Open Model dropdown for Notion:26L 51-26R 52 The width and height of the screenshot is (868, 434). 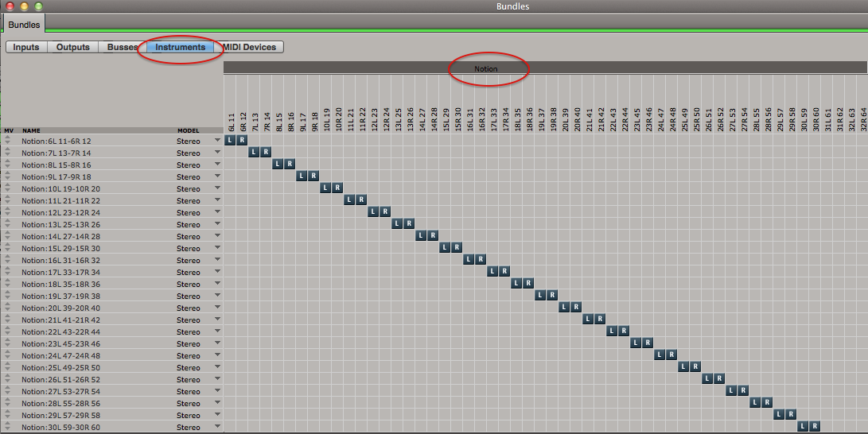[217, 379]
